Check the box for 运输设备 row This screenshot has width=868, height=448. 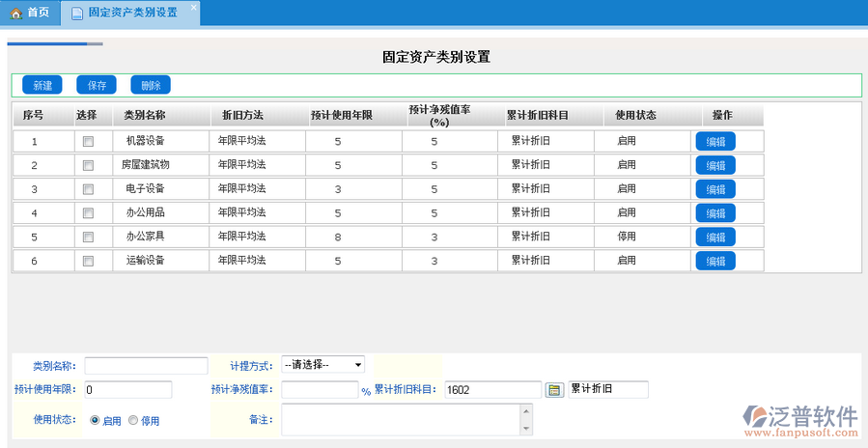click(89, 261)
